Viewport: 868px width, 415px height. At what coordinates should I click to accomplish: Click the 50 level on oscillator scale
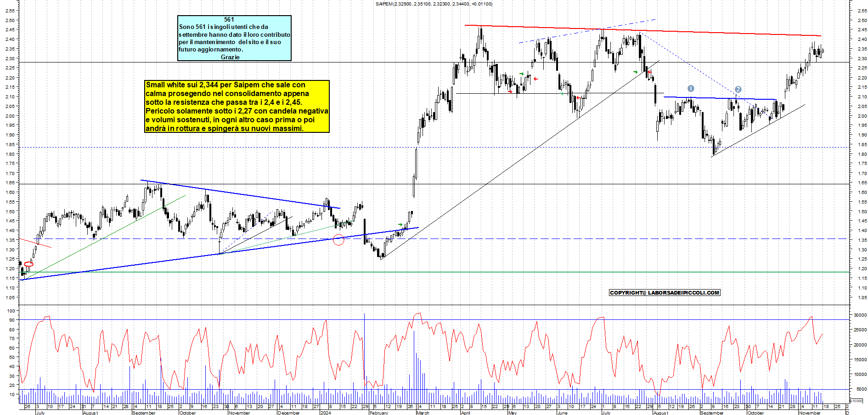pyautogui.click(x=11, y=357)
